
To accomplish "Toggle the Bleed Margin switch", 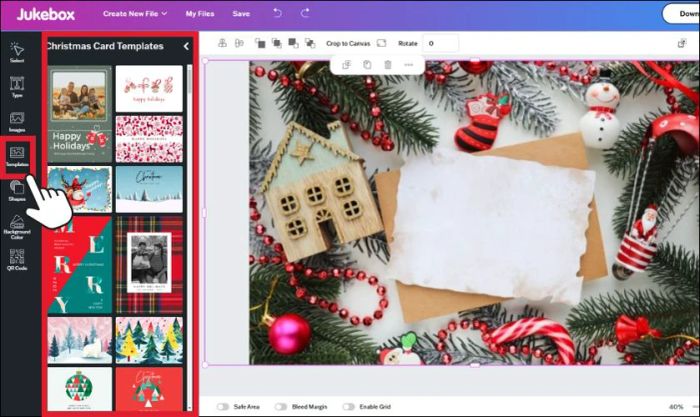I will 280,407.
